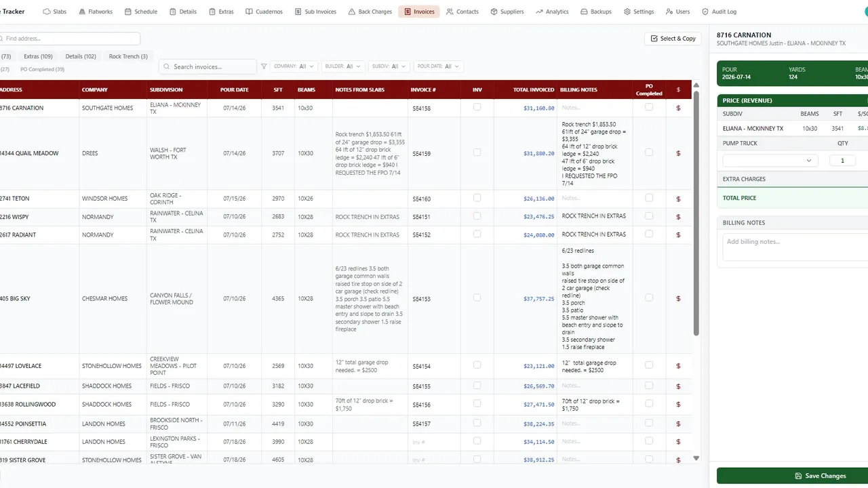868x488 pixels.
Task: Click the Find address input
Action: pyautogui.click(x=70, y=39)
